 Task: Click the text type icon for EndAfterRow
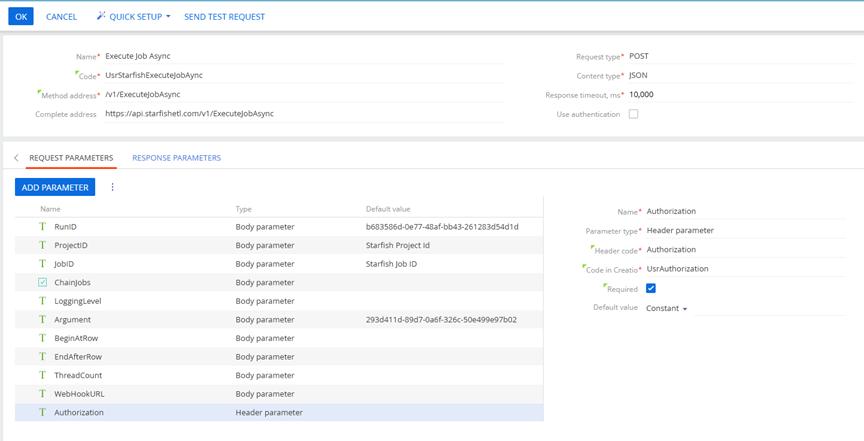[42, 357]
